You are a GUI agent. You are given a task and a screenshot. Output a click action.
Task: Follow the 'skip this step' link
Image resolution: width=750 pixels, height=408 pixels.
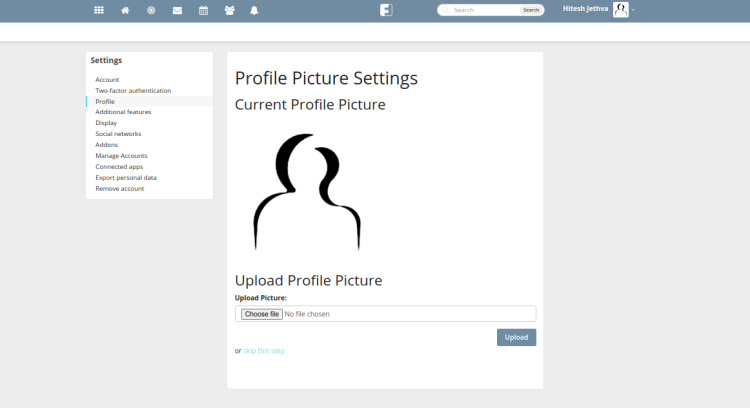click(x=264, y=351)
